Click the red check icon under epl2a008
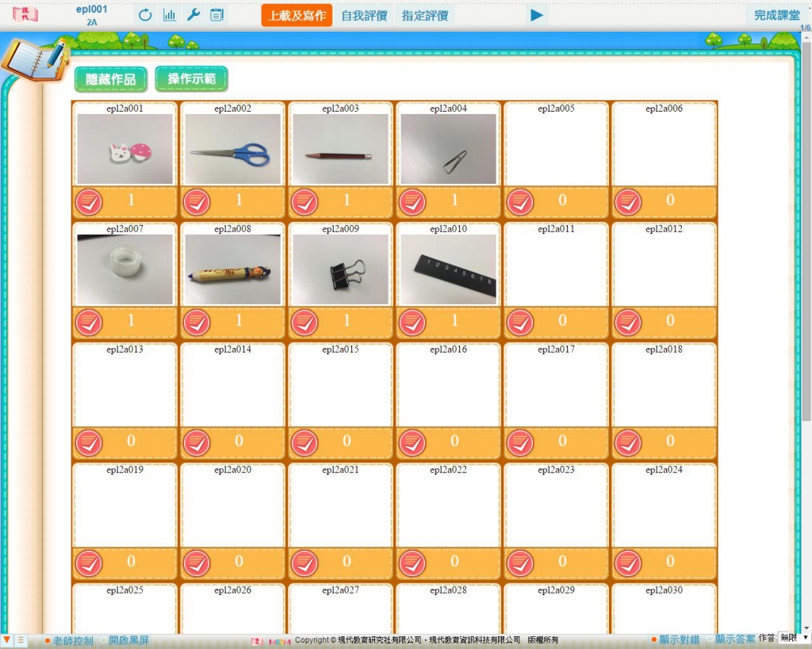The height and width of the screenshot is (649, 812). pyautogui.click(x=197, y=323)
